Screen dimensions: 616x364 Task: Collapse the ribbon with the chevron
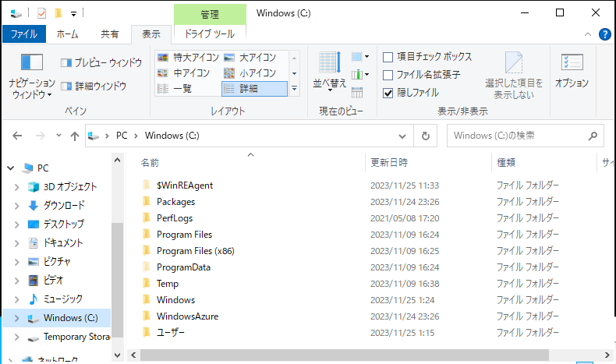588,34
